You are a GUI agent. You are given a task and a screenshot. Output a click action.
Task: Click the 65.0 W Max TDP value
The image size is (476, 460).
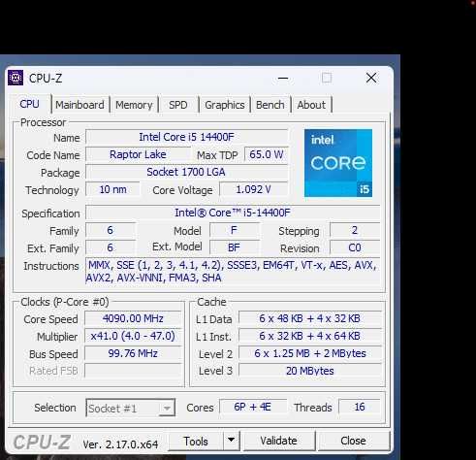pos(266,154)
